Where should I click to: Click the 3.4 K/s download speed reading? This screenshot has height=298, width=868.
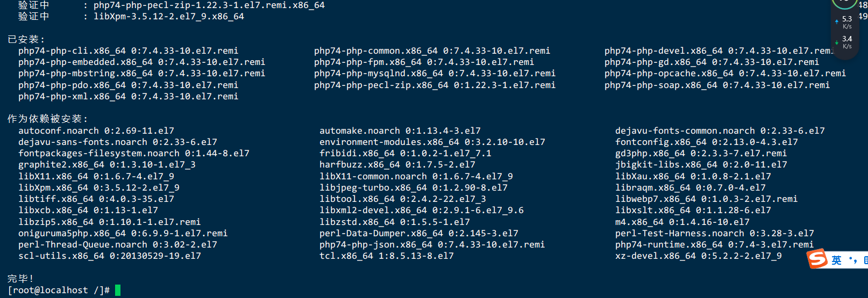coord(847,42)
